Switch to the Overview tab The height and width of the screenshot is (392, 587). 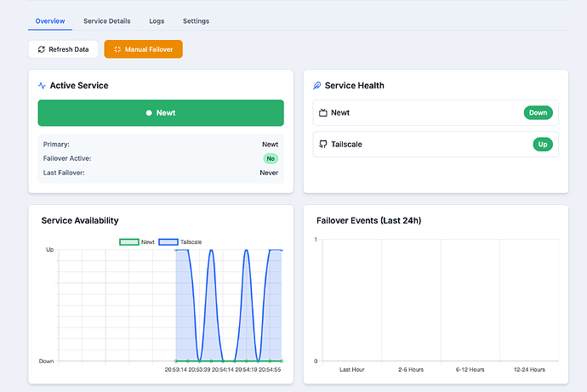pyautogui.click(x=50, y=21)
